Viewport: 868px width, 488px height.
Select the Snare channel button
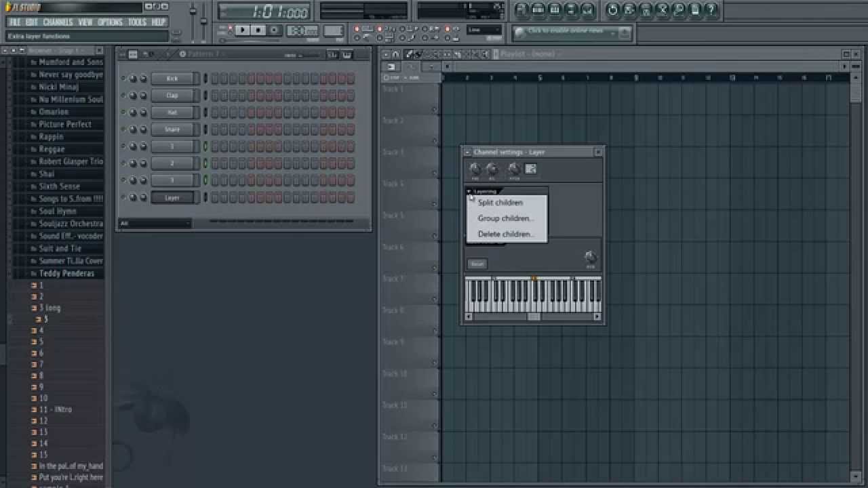(172, 129)
